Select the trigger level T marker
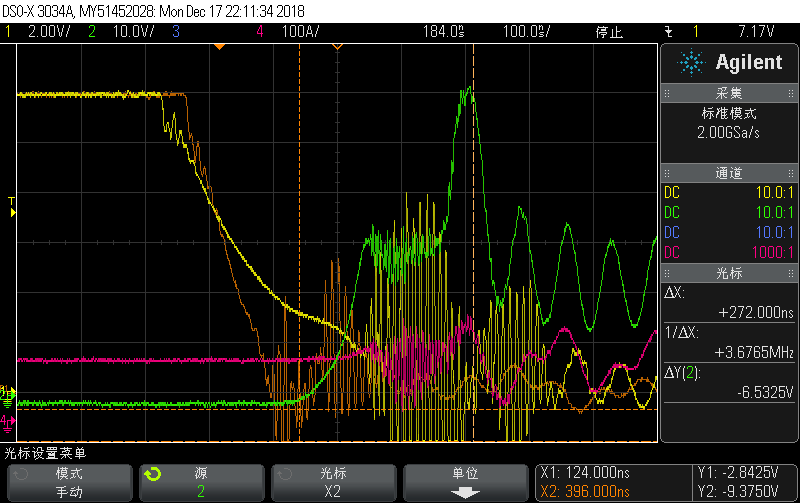The image size is (800, 503). coord(12,207)
